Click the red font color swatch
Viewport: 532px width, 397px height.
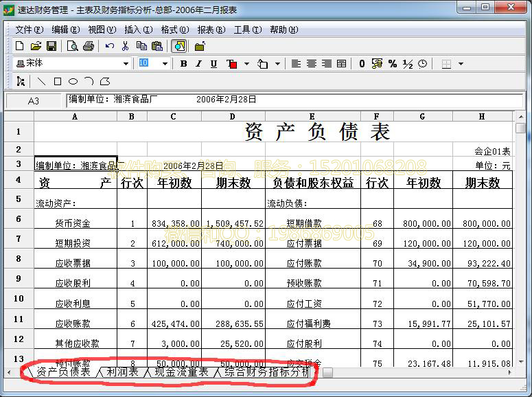(x=231, y=64)
